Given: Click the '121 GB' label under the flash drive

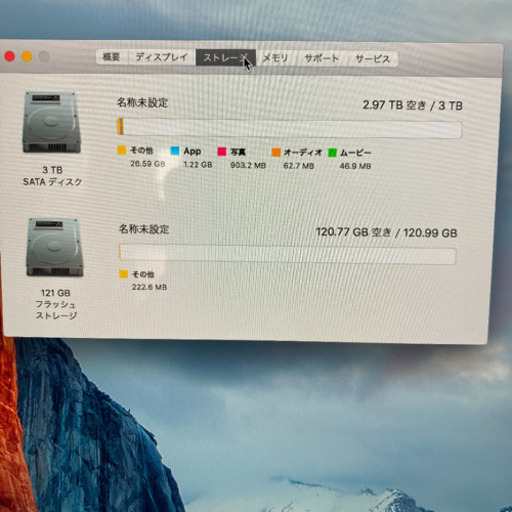Looking at the screenshot, I should 56,293.
